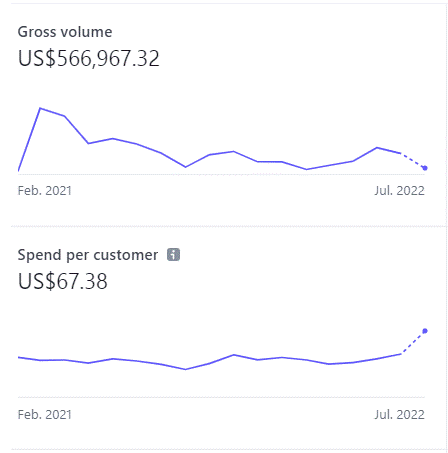Click the last solid point of Gross volume line

(400, 153)
